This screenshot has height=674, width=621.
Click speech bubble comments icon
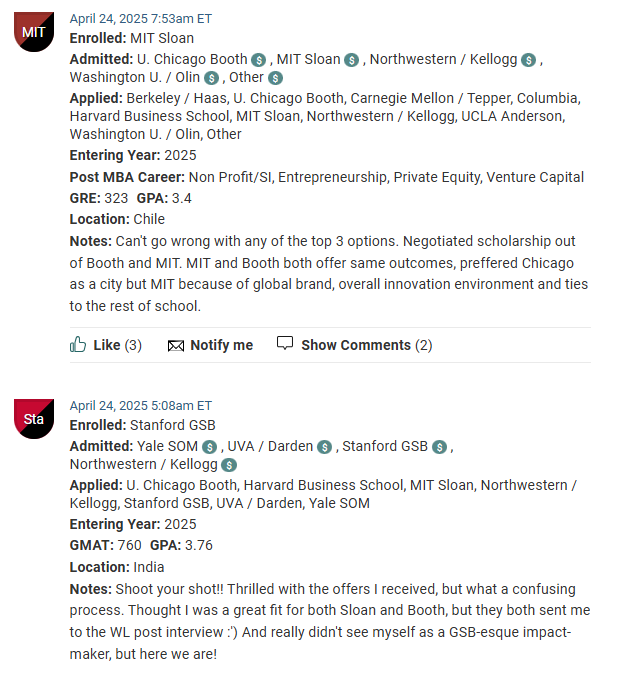click(285, 344)
